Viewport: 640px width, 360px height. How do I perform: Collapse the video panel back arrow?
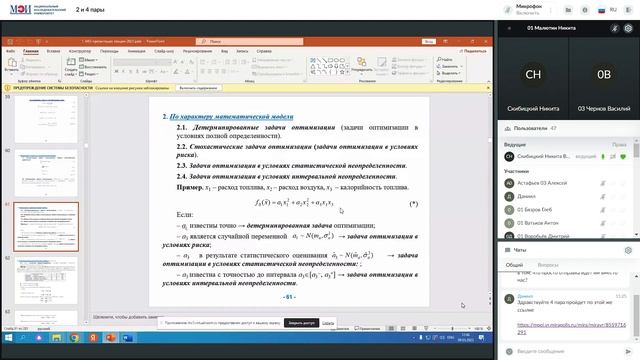pos(509,28)
